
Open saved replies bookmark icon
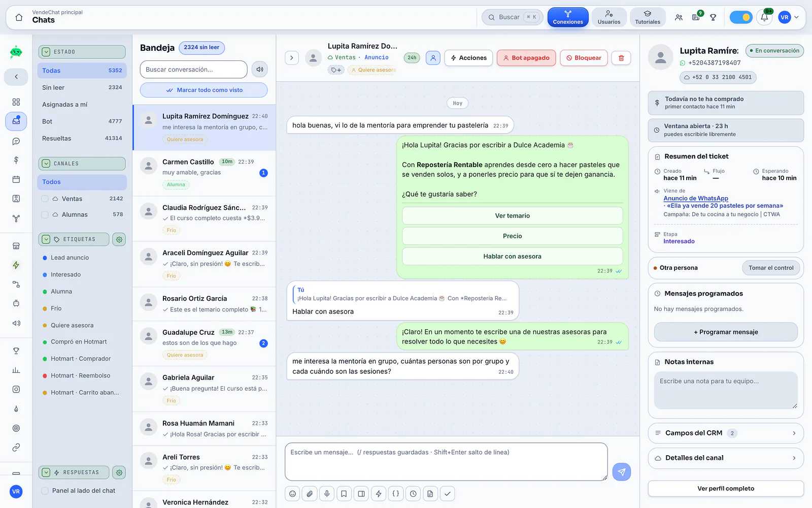tap(344, 494)
